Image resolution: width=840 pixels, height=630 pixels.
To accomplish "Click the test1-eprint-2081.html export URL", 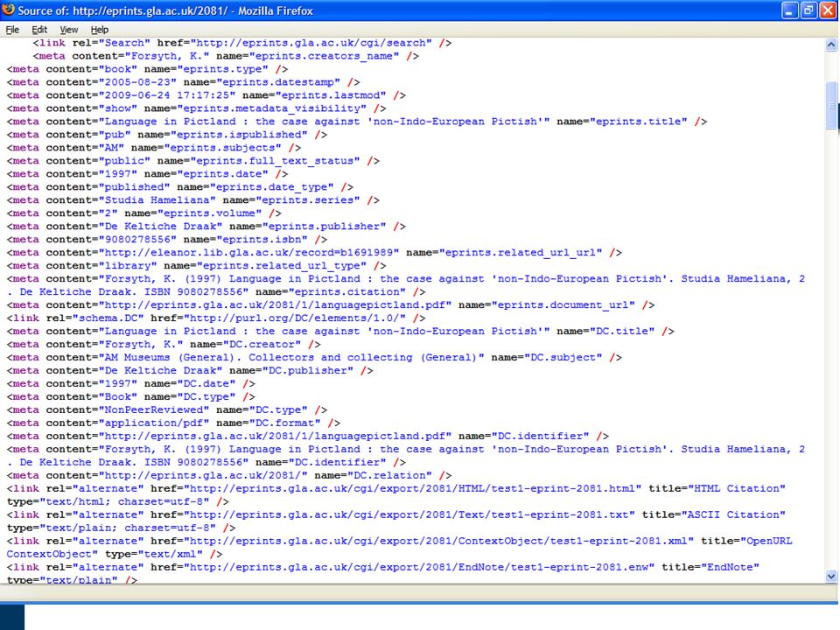I will coord(412,488).
